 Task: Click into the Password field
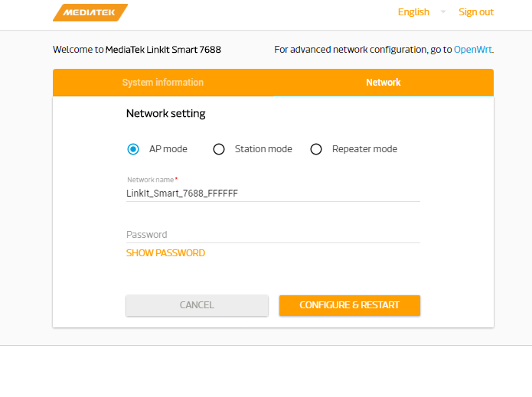(x=273, y=235)
